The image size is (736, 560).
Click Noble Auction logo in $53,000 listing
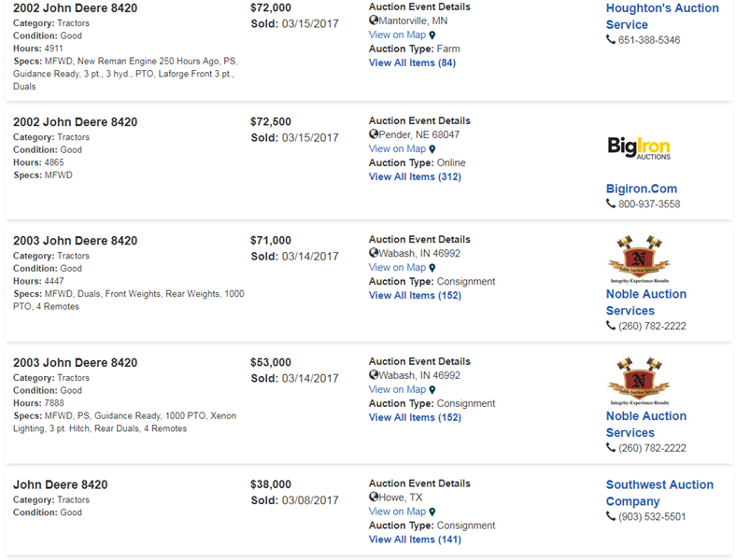[x=639, y=381]
